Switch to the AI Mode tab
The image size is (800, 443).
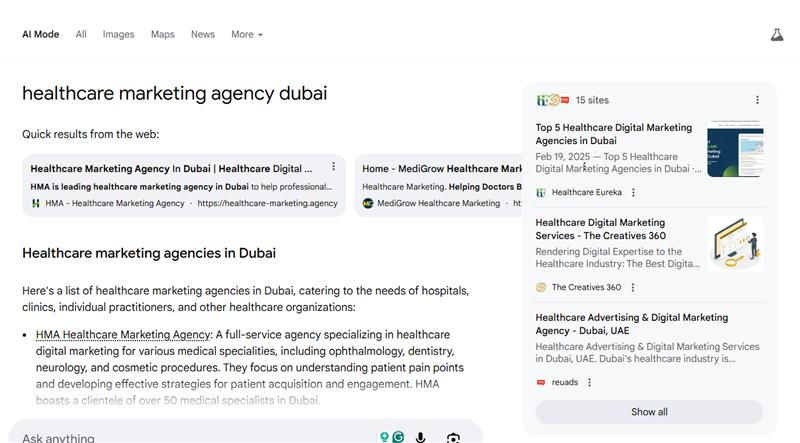[40, 34]
